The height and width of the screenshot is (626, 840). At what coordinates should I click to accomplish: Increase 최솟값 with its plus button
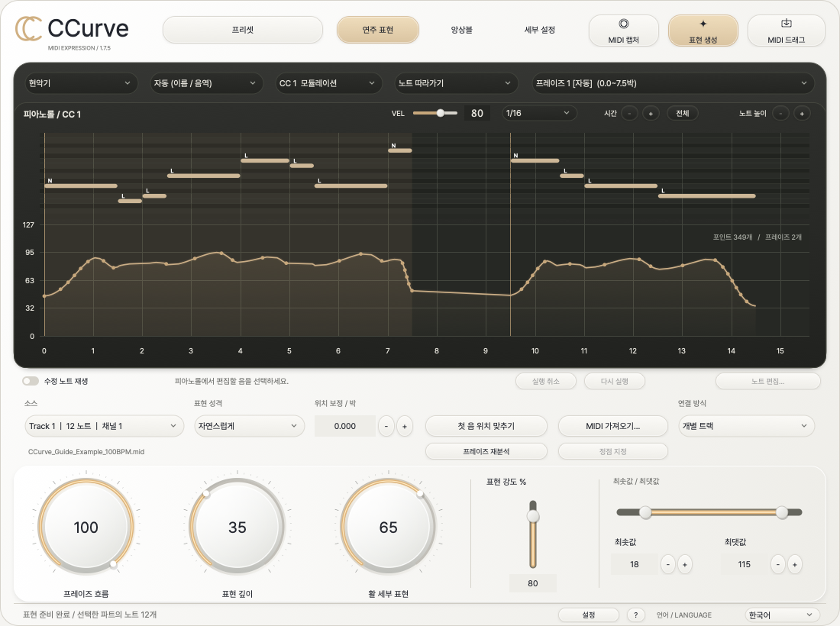click(x=685, y=564)
